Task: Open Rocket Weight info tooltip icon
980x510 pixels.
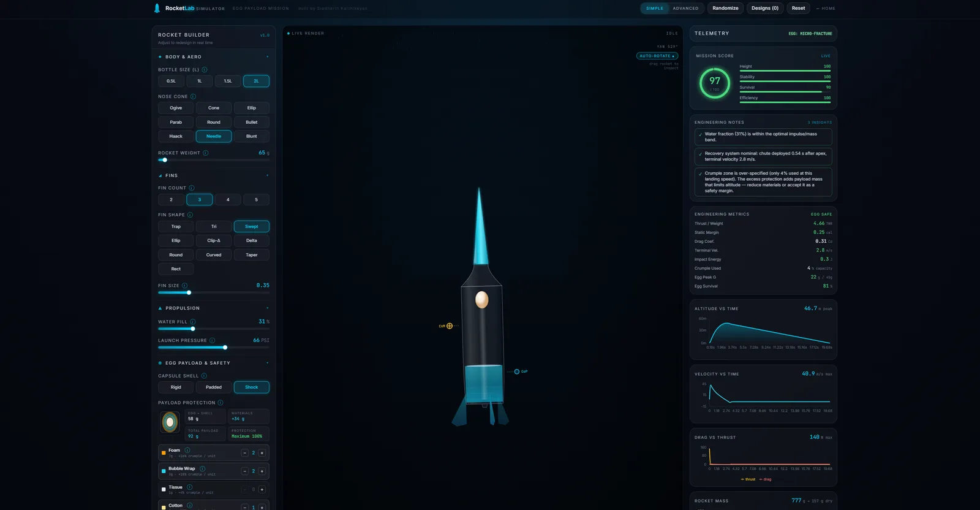Action: (x=206, y=153)
